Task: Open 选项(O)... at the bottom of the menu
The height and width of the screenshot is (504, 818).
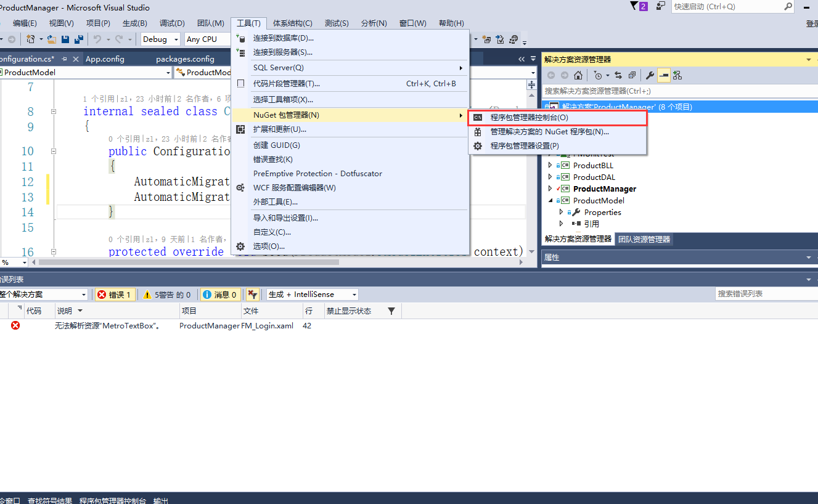Action: tap(350, 246)
